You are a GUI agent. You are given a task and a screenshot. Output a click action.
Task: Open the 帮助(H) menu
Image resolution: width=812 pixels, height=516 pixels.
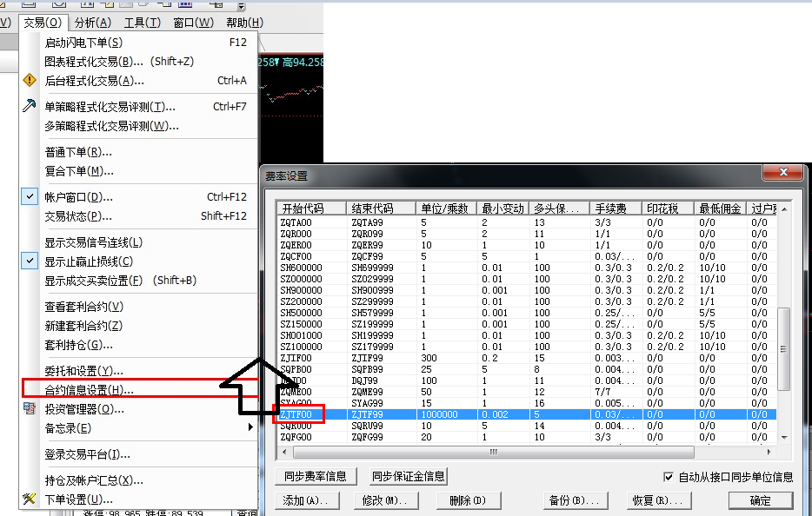point(244,23)
